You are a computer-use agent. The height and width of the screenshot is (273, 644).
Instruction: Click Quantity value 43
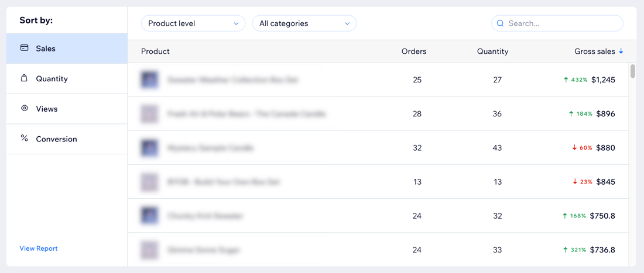click(x=498, y=147)
